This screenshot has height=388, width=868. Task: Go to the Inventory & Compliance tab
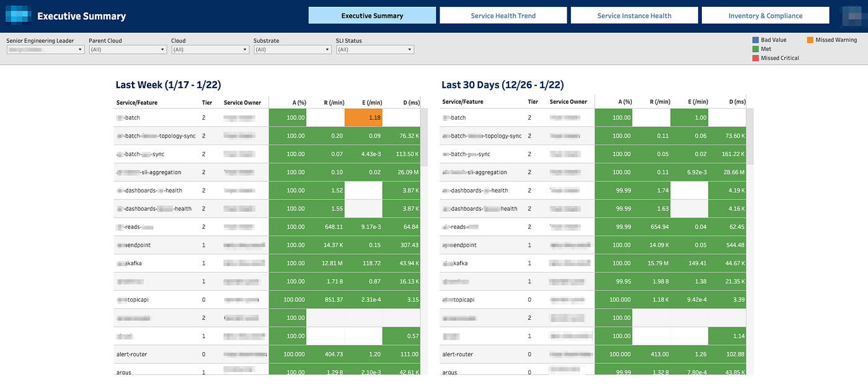pos(765,15)
